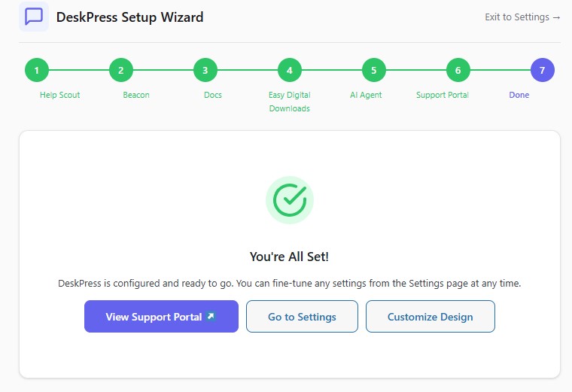Click step 7 circle for Done
572x392 pixels.
click(542, 71)
